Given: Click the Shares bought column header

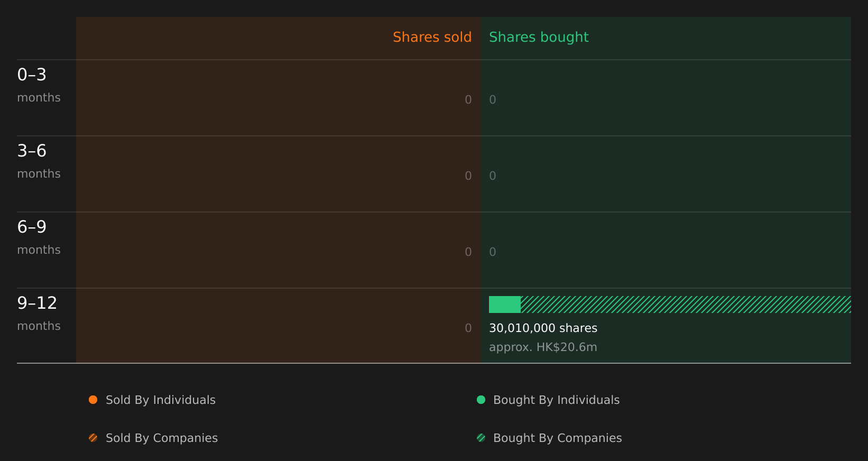Looking at the screenshot, I should click(539, 37).
